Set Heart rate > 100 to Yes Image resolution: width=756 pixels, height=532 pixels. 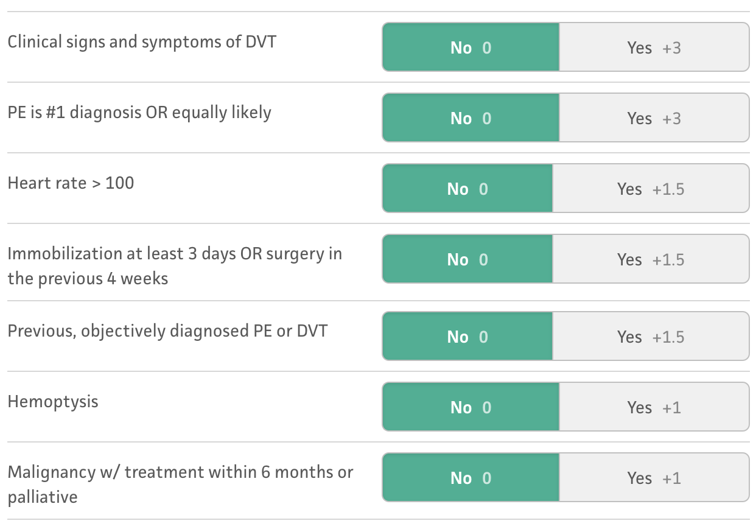pyautogui.click(x=650, y=189)
